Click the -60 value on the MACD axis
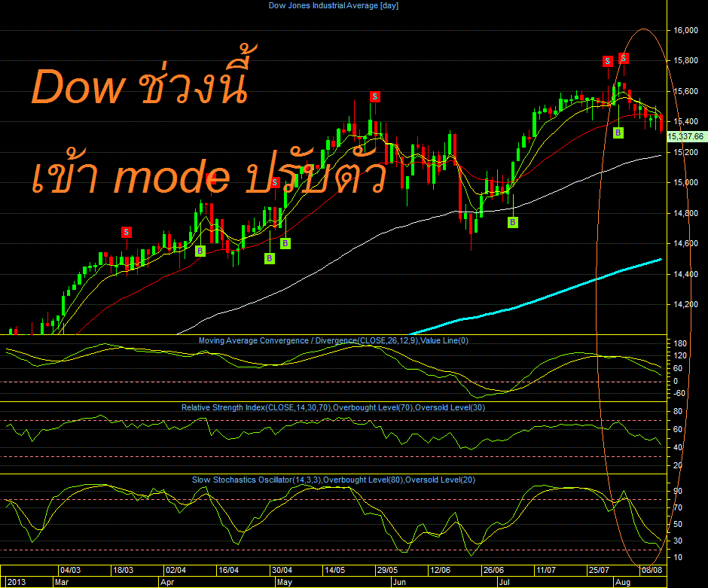The width and height of the screenshot is (708, 588). (679, 393)
